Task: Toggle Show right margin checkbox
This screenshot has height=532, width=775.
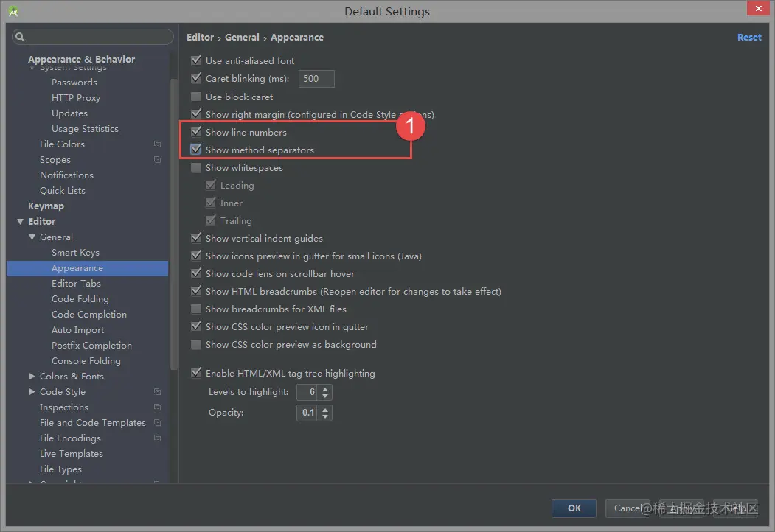Action: (x=196, y=114)
